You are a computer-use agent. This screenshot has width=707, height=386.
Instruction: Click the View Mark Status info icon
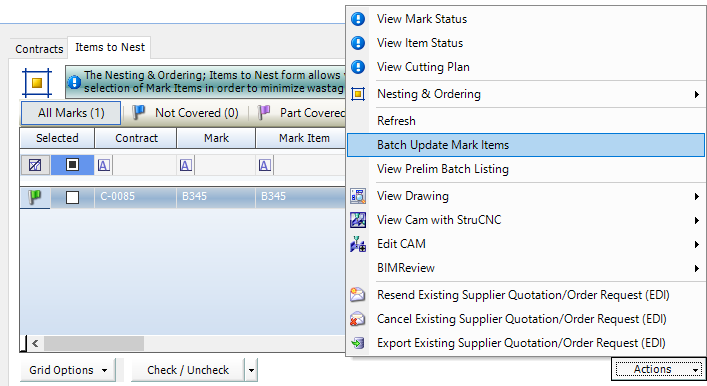coord(358,19)
